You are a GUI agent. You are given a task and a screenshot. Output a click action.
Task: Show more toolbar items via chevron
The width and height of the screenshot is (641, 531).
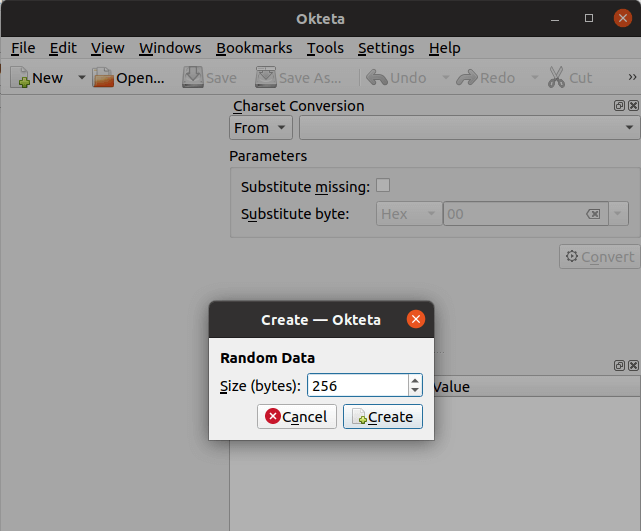(x=632, y=77)
